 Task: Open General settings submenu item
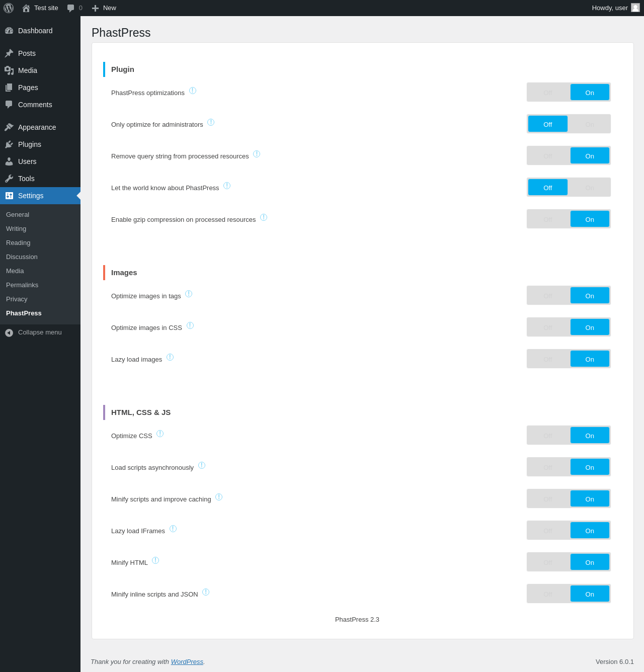(40, 214)
